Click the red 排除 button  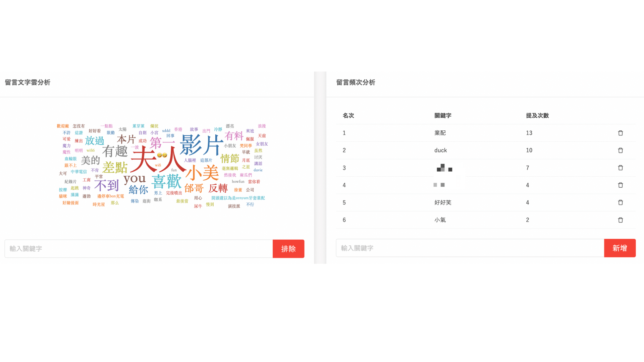pyautogui.click(x=288, y=249)
